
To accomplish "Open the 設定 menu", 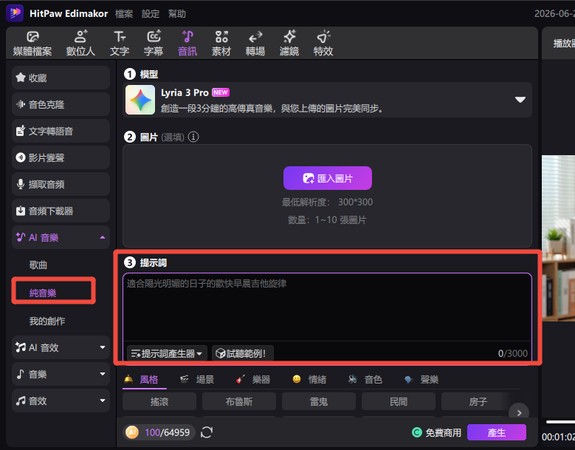I will [x=150, y=14].
